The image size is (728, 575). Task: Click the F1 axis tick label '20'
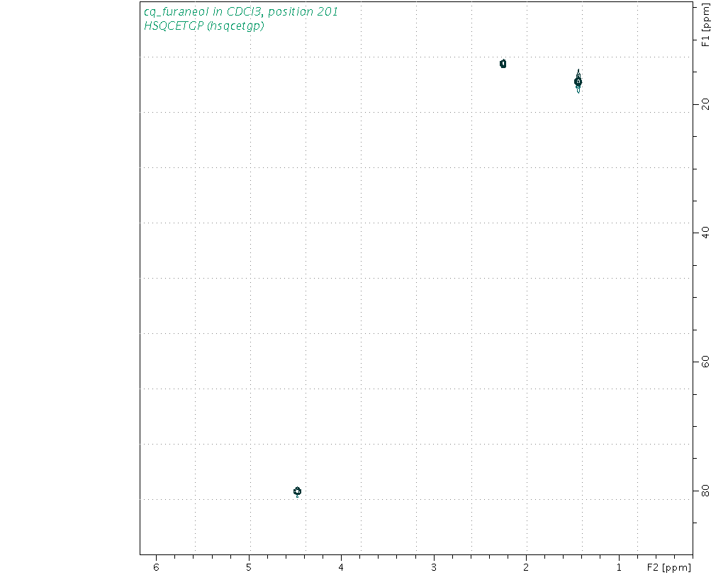pos(706,104)
